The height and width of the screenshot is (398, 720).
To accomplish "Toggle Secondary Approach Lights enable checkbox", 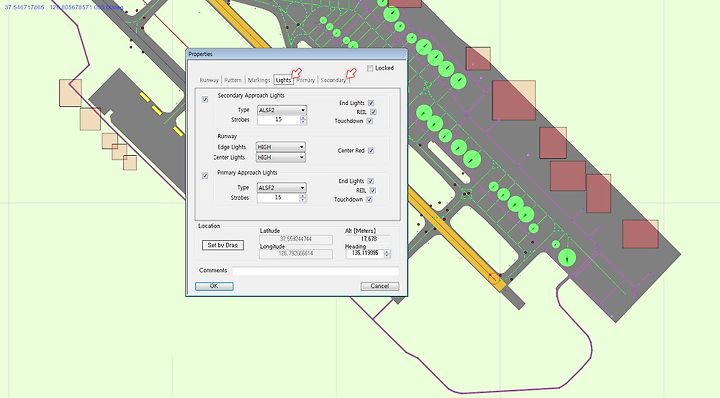I will (205, 99).
